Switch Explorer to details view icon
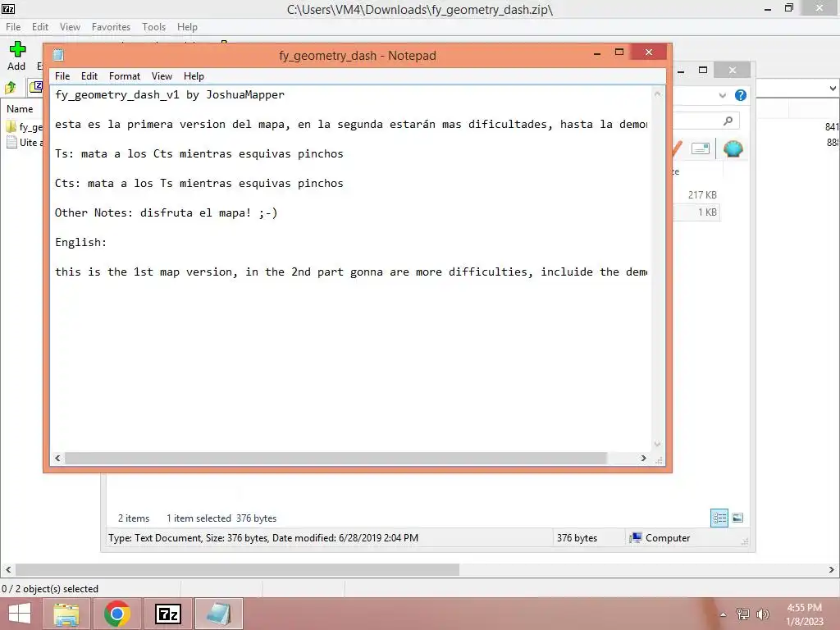Viewport: 840px width, 630px height. point(719,518)
